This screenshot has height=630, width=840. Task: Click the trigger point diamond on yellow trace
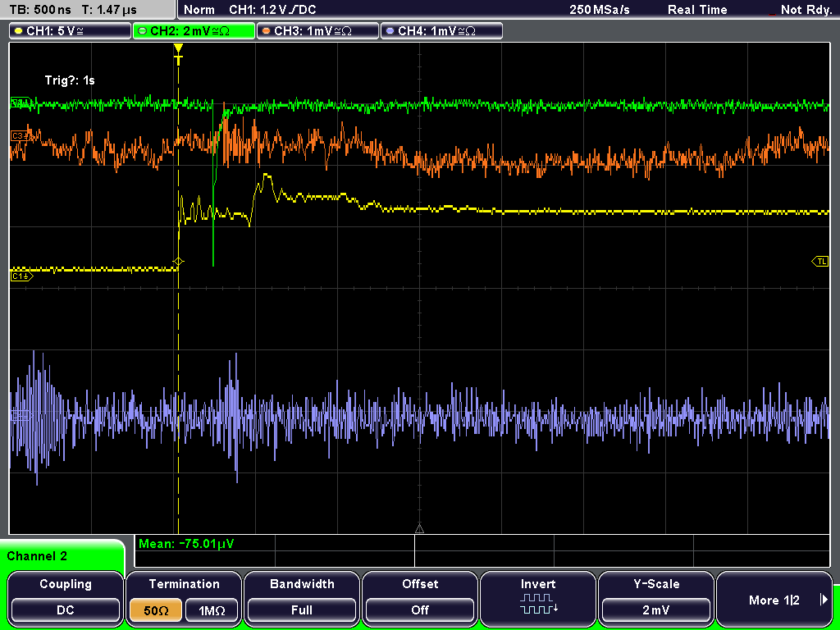(x=178, y=262)
